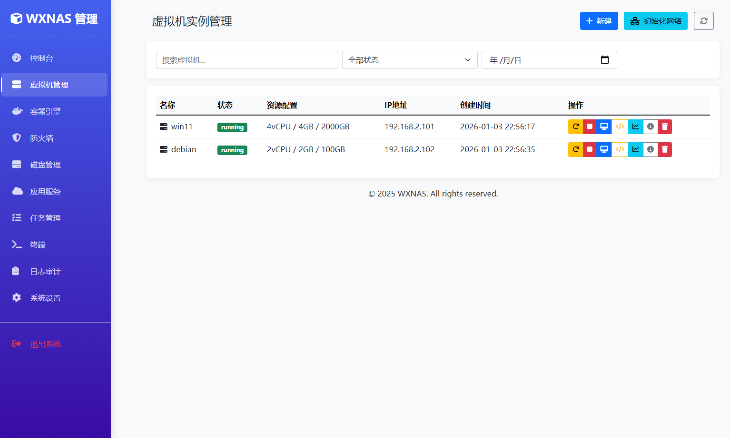732x438 pixels.
Task: Focus the 搜索虚拟机 search box
Action: [x=247, y=60]
